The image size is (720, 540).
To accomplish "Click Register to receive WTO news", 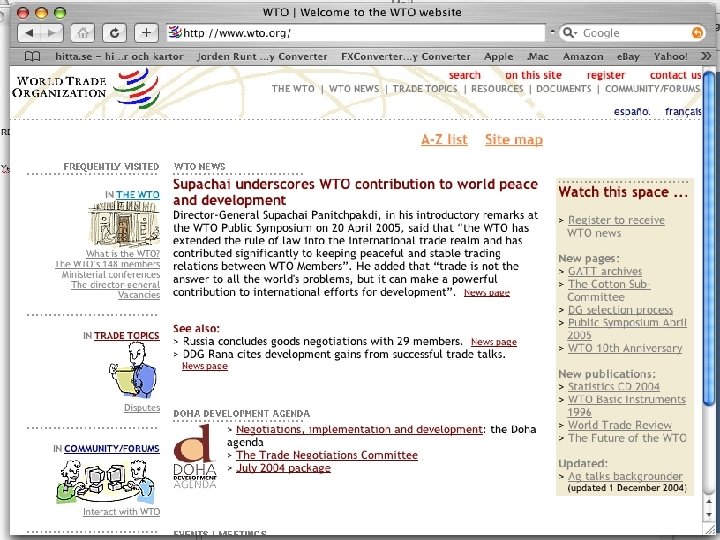I will tap(616, 226).
